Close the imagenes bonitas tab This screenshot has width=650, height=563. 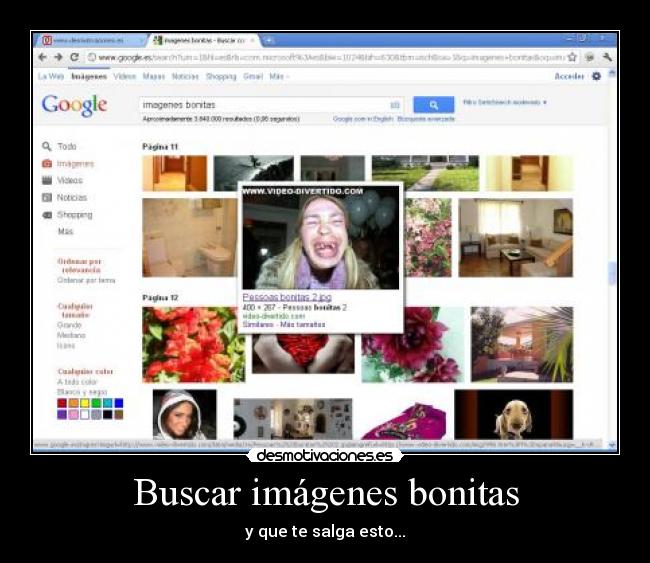point(252,40)
